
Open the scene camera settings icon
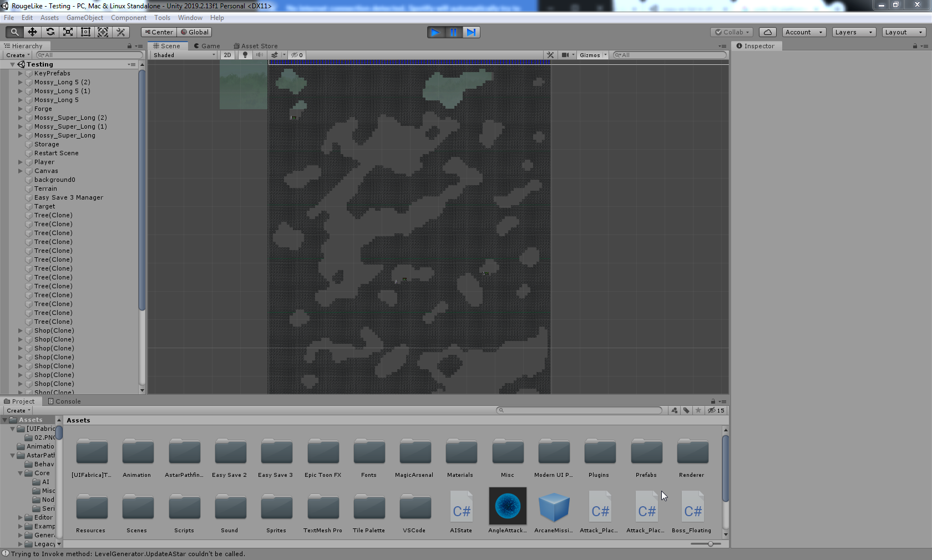tap(566, 55)
